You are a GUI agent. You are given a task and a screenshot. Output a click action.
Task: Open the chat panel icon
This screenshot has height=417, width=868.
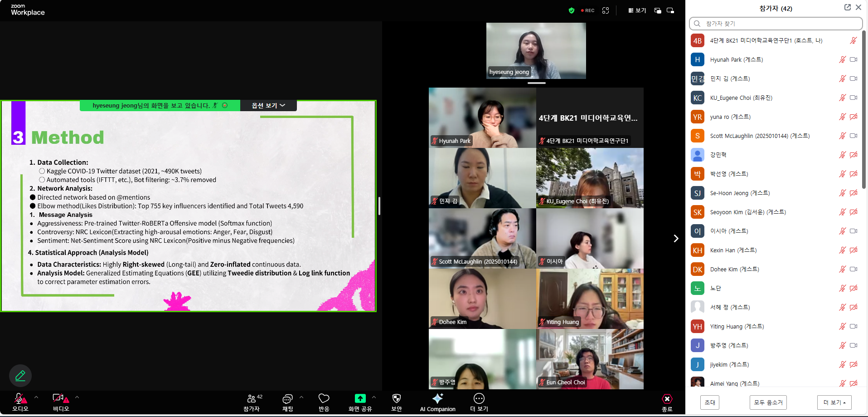coord(287,399)
